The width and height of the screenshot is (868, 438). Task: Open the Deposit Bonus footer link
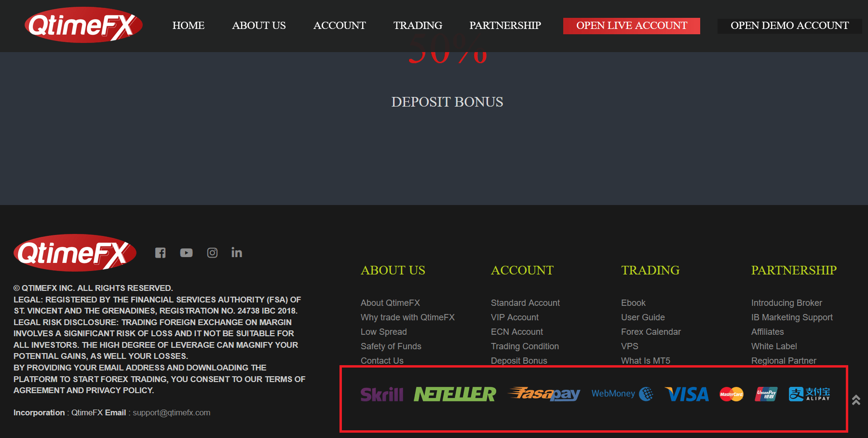click(519, 361)
